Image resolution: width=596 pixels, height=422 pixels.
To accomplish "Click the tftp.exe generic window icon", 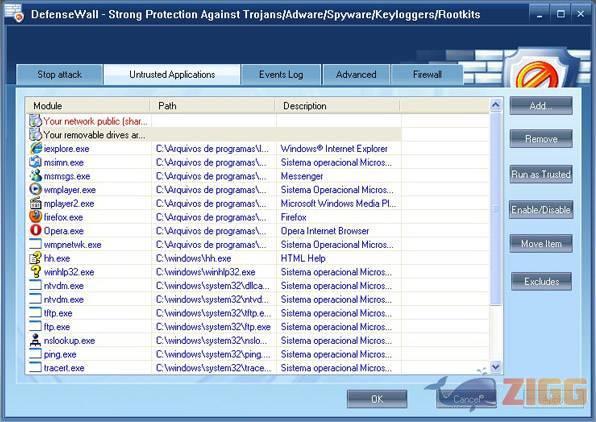I will pos(35,313).
